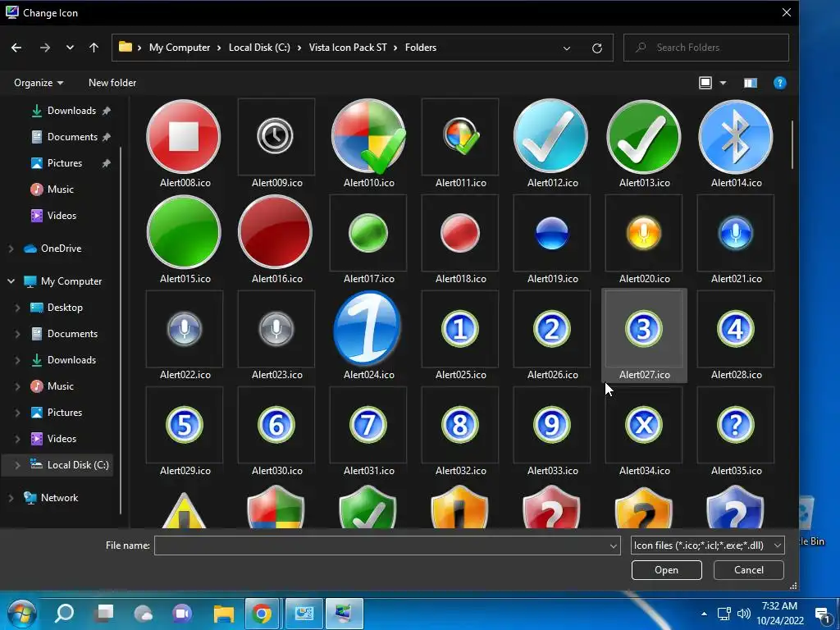Choose Alert034.ico X badge icon
Image resolution: width=840 pixels, height=630 pixels.
(x=644, y=424)
